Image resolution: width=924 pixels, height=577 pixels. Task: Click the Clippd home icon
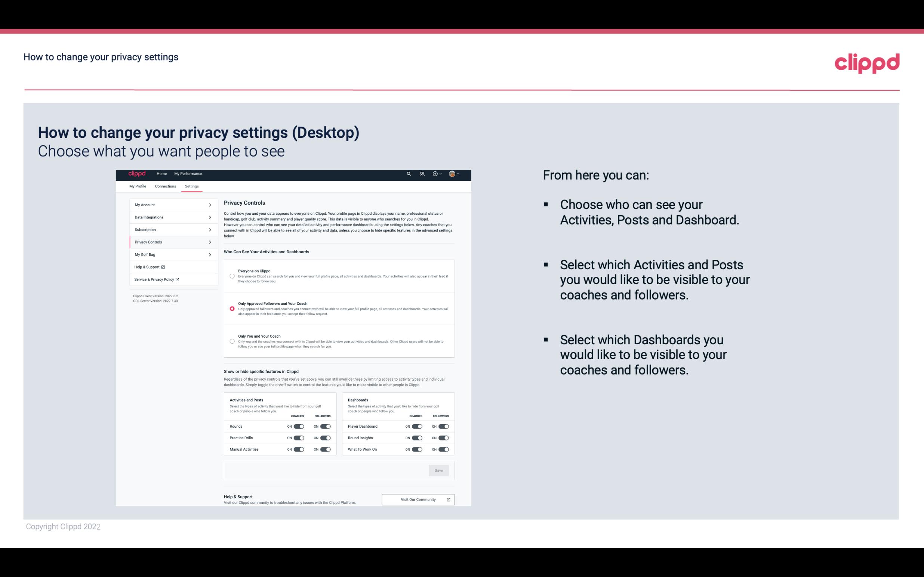pos(136,174)
